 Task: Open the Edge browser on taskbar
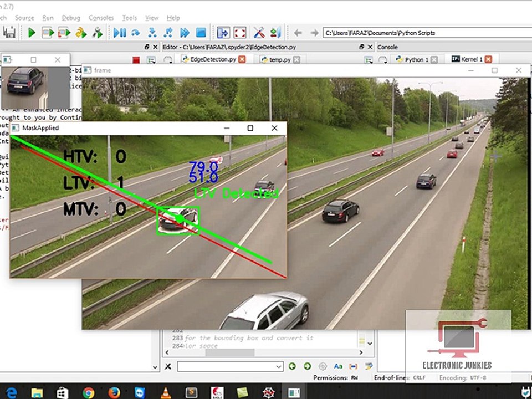coord(11,392)
